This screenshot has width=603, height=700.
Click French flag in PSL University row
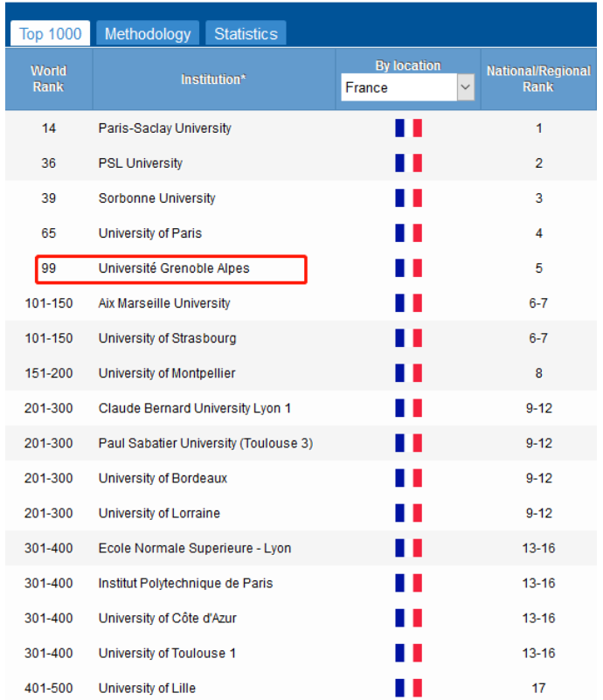[408, 163]
